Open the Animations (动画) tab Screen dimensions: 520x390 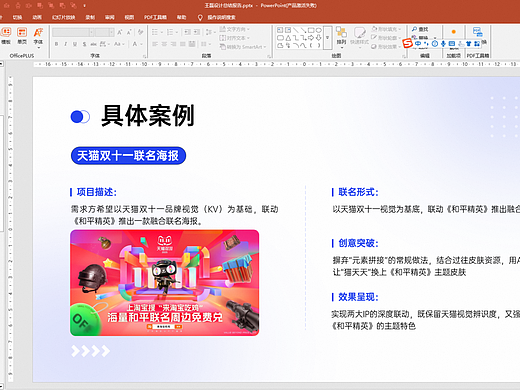coord(37,17)
